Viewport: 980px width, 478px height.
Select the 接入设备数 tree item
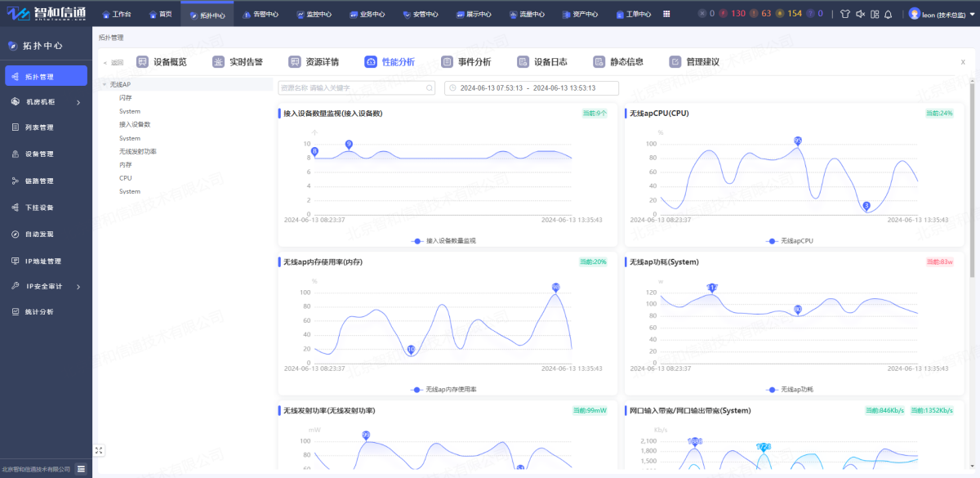click(135, 124)
